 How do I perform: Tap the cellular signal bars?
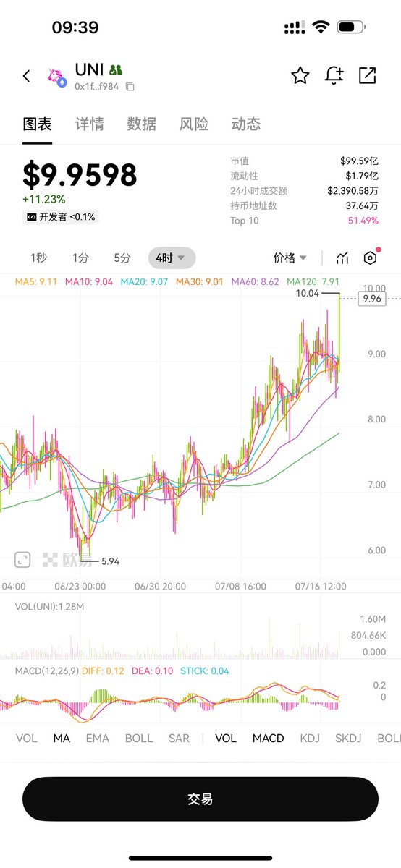[x=295, y=27]
